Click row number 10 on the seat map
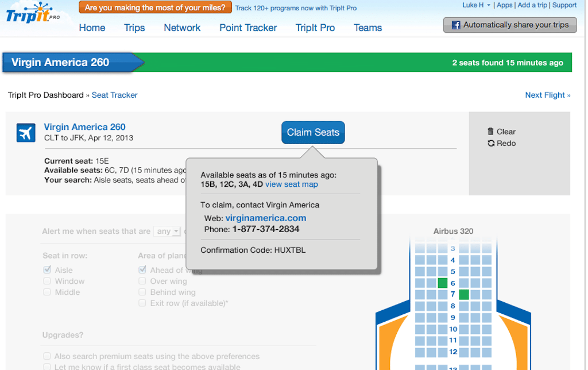The height and width of the screenshot is (370, 588). [453, 329]
